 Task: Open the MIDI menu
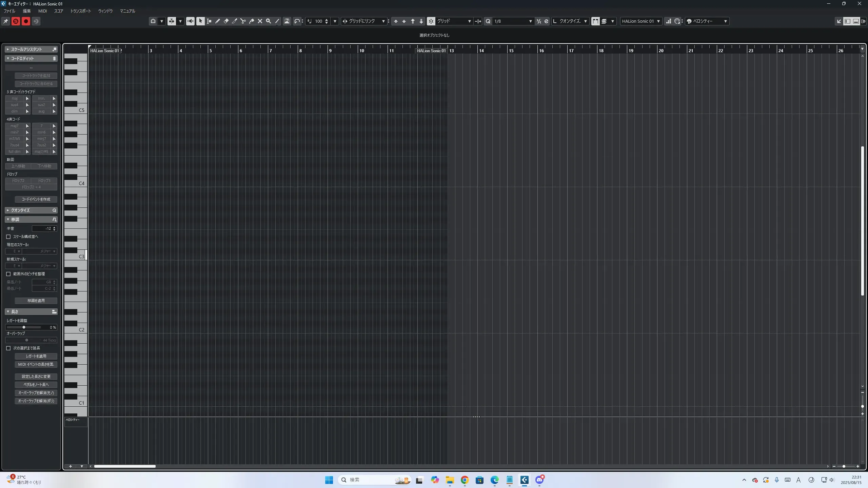coord(42,11)
